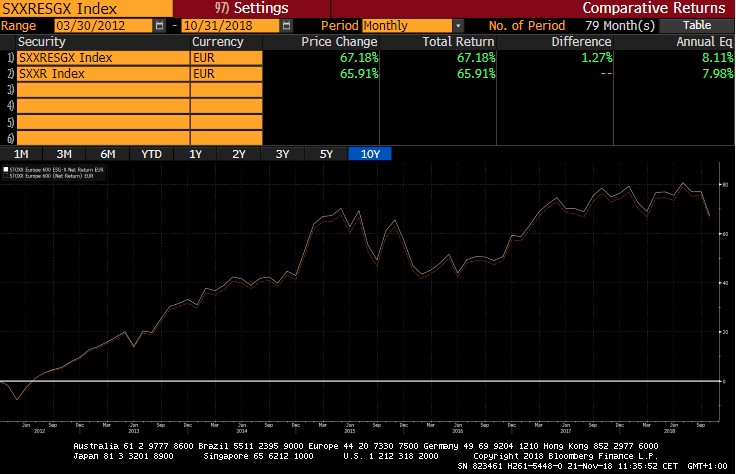
Task: Click the 67.18% Price Change value
Action: (359, 58)
